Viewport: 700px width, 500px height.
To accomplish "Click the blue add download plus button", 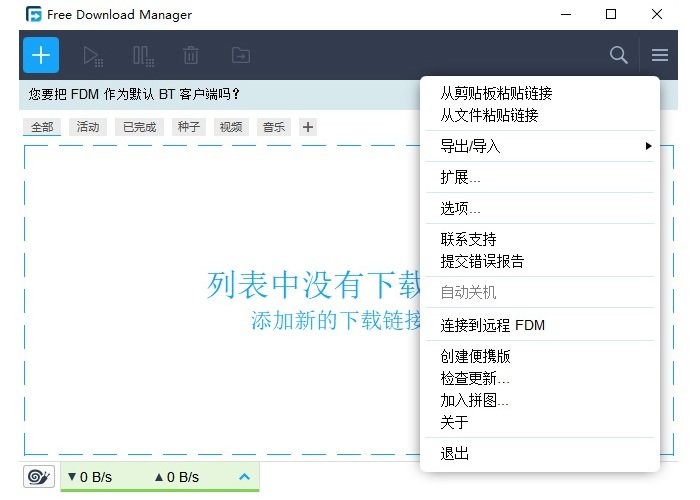I will tap(41, 55).
